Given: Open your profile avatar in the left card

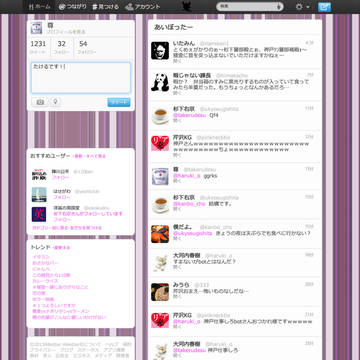Looking at the screenshot, I should click(x=36, y=28).
